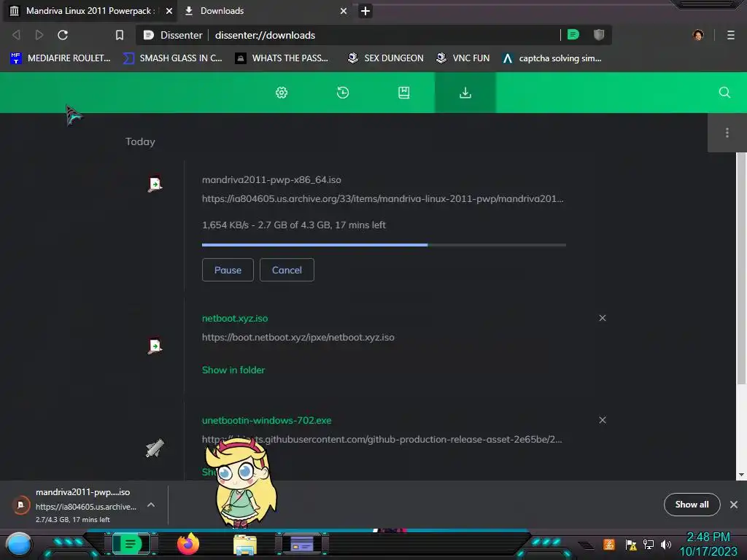Viewport: 747px width, 560px height.
Task: Open File Explorer from the taskbar
Action: [245, 545]
